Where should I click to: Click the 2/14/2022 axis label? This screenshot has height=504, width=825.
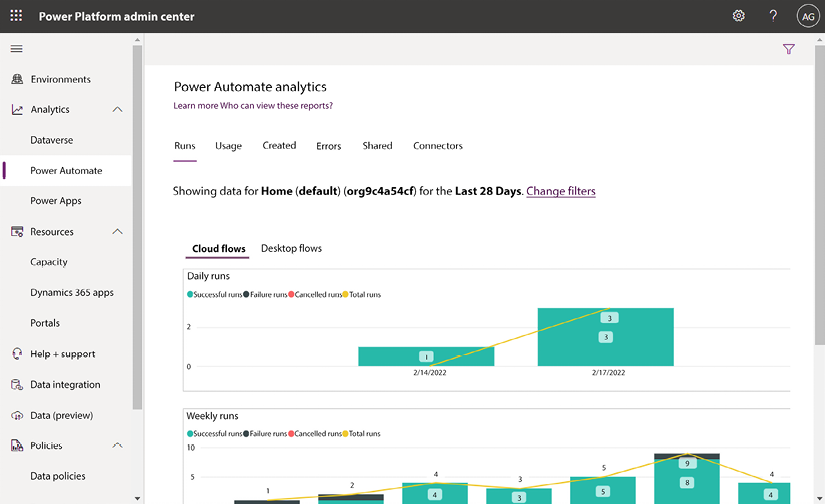pos(429,372)
